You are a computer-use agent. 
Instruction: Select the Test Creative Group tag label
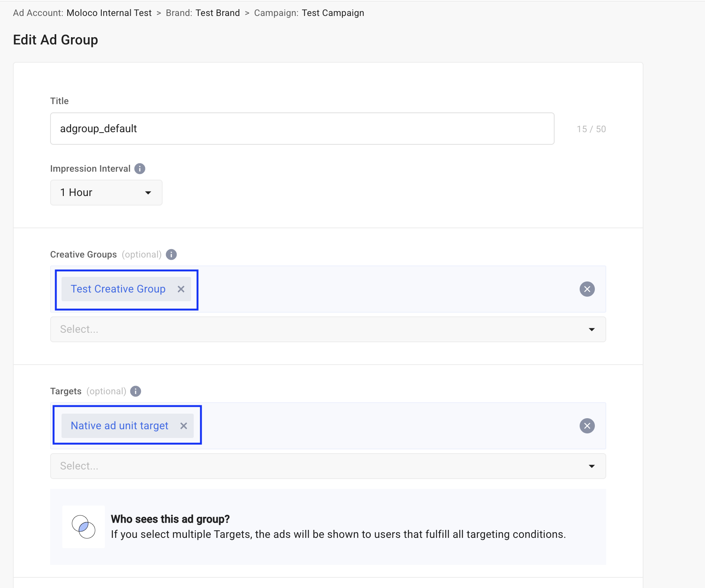(118, 289)
